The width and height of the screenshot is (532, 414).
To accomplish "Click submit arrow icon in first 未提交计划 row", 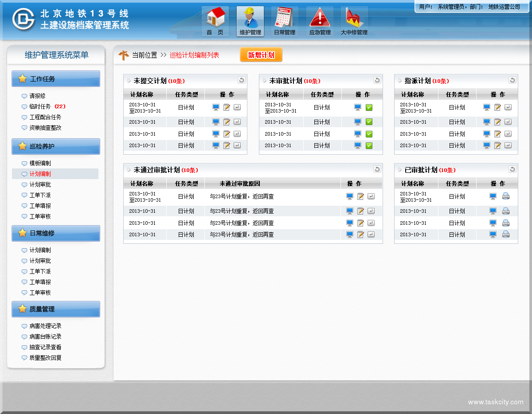I will tap(237, 107).
